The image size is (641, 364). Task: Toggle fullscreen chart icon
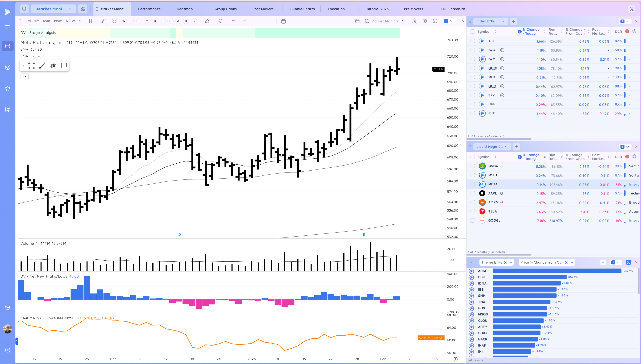tap(435, 21)
